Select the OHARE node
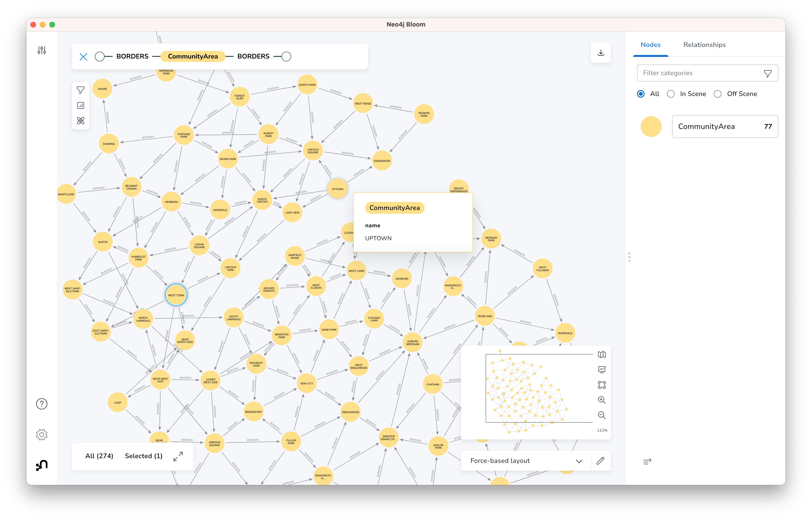Image resolution: width=812 pixels, height=520 pixels. tap(102, 89)
